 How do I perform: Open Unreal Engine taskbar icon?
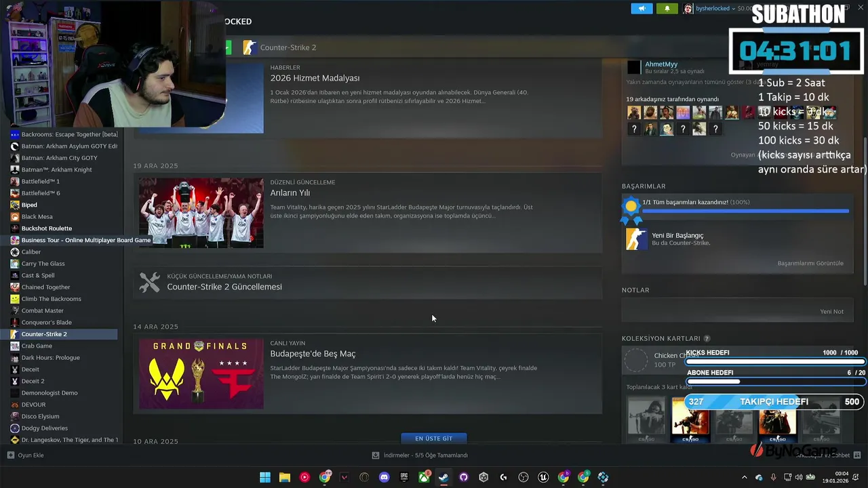pos(543,477)
